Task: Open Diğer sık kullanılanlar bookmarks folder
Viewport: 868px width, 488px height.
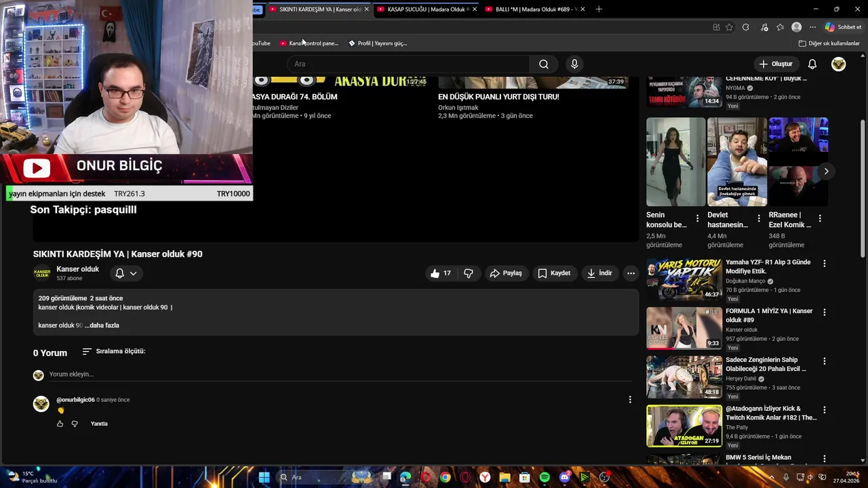Action: [x=829, y=43]
